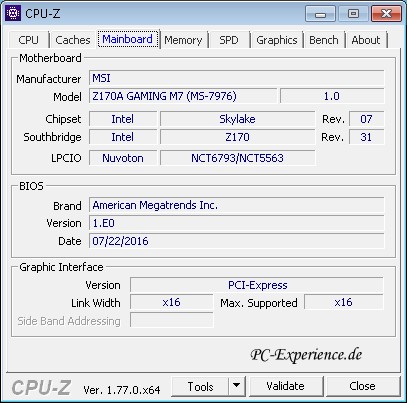
Task: Maximize the CPU-Z window
Action: [353, 14]
